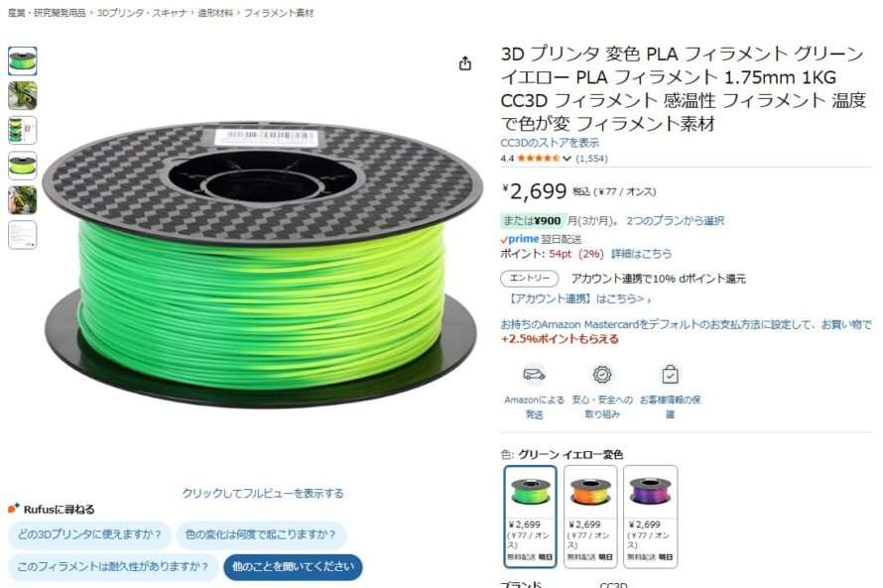
Task: Choose the purple color filament option
Action: click(651, 516)
